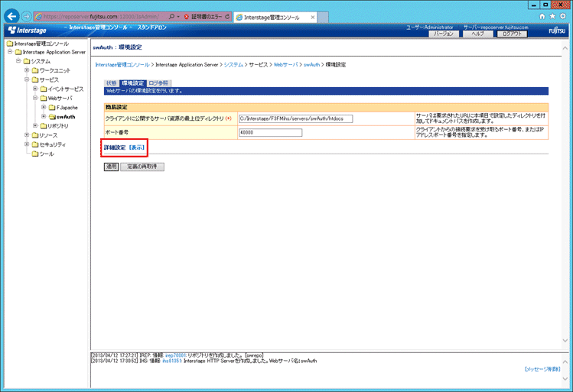
Task: Click the FUJITSU logo
Action: click(x=557, y=31)
